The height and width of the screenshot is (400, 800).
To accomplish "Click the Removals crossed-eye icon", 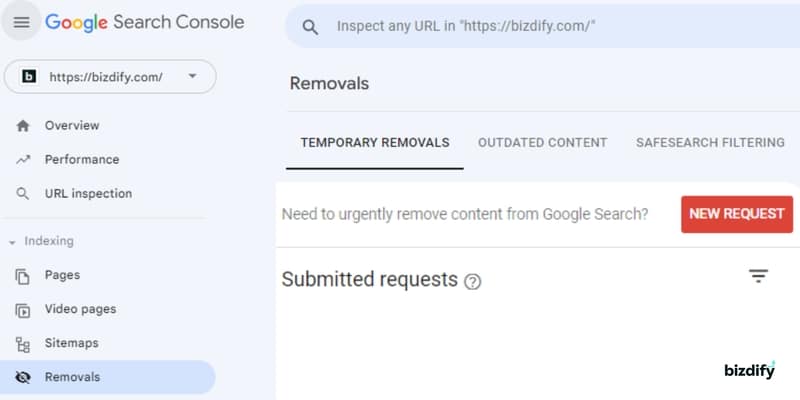I will pos(22,378).
